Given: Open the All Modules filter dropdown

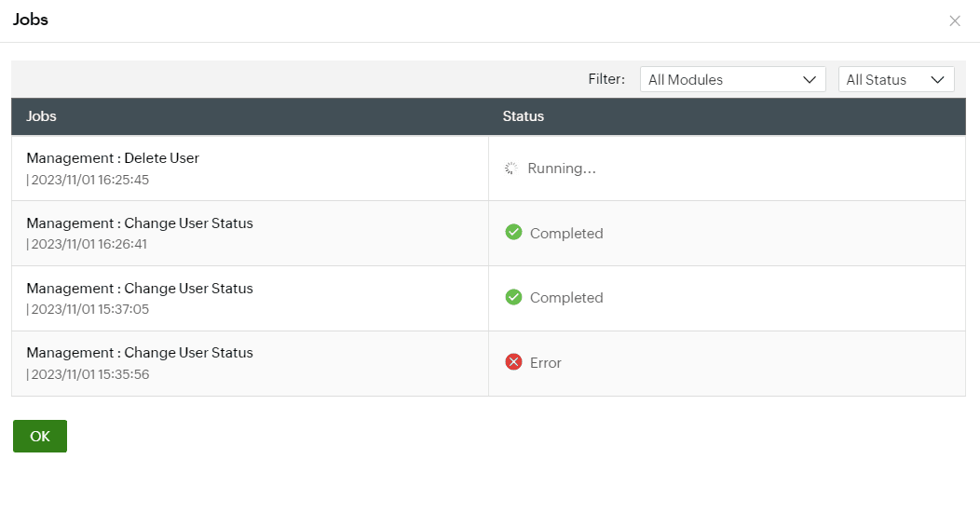Looking at the screenshot, I should [x=732, y=80].
